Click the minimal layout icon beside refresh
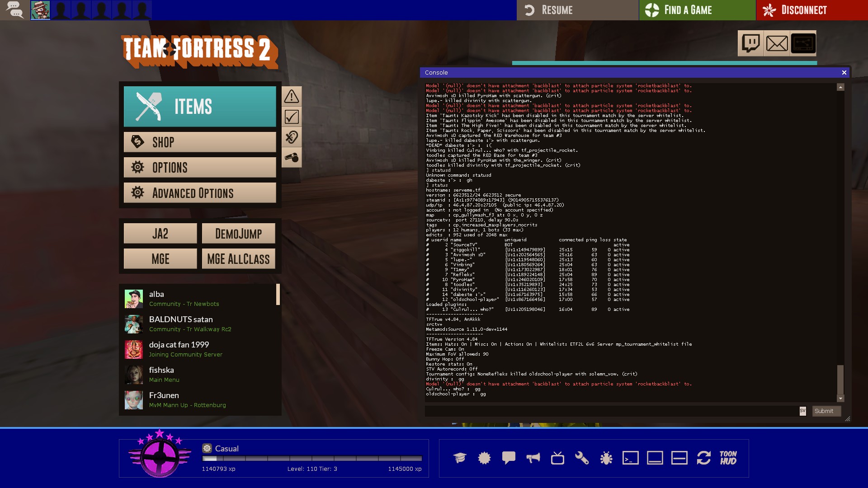 (x=679, y=458)
